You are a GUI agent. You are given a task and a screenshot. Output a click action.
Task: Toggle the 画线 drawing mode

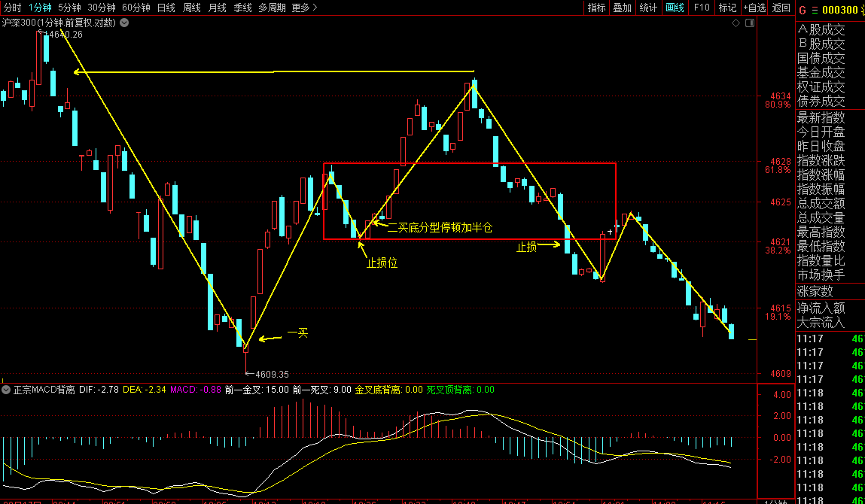[x=675, y=8]
